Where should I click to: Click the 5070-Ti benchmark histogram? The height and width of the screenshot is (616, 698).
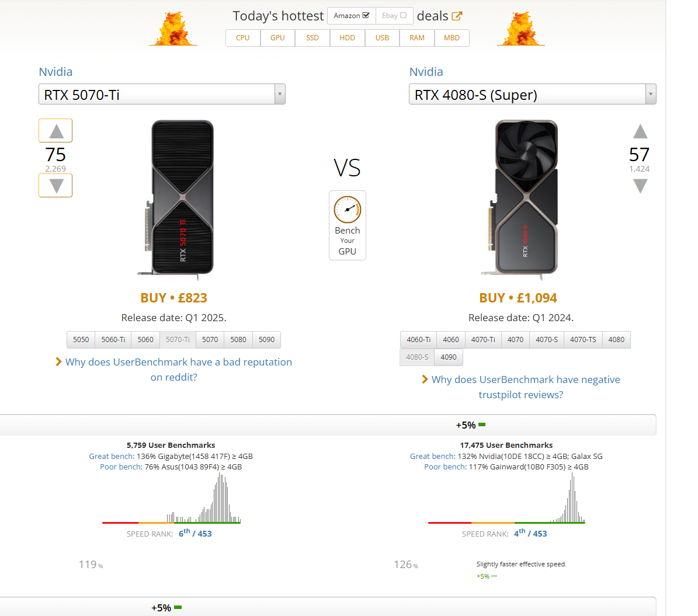click(171, 498)
